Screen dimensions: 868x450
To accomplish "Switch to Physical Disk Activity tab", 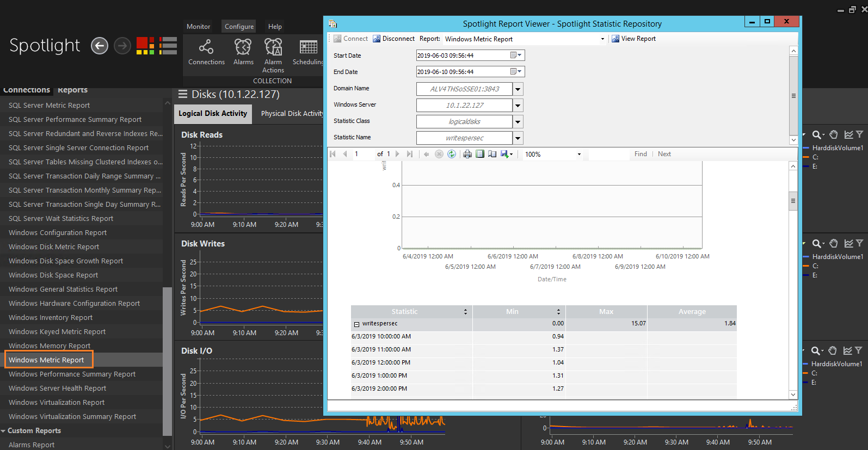I will (292, 114).
